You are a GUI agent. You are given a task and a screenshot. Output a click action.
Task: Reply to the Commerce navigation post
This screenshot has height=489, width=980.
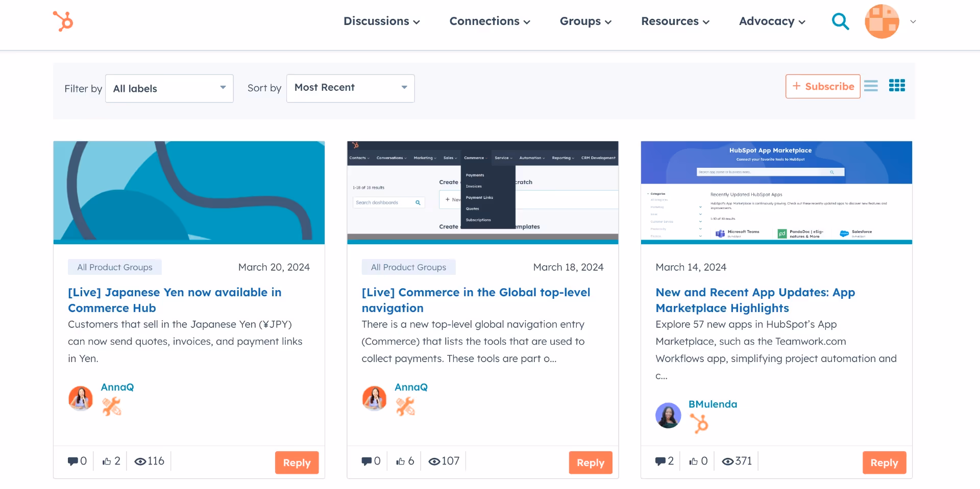[x=591, y=462]
